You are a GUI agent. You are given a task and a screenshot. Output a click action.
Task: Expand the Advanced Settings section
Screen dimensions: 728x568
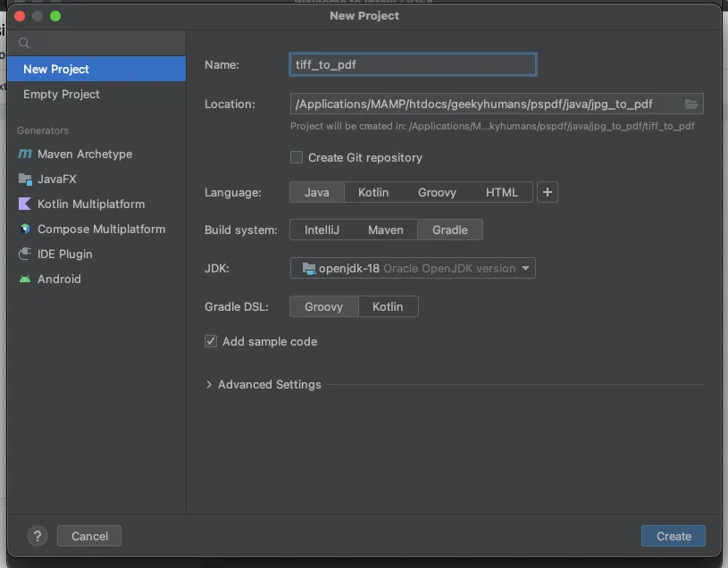pos(264,384)
